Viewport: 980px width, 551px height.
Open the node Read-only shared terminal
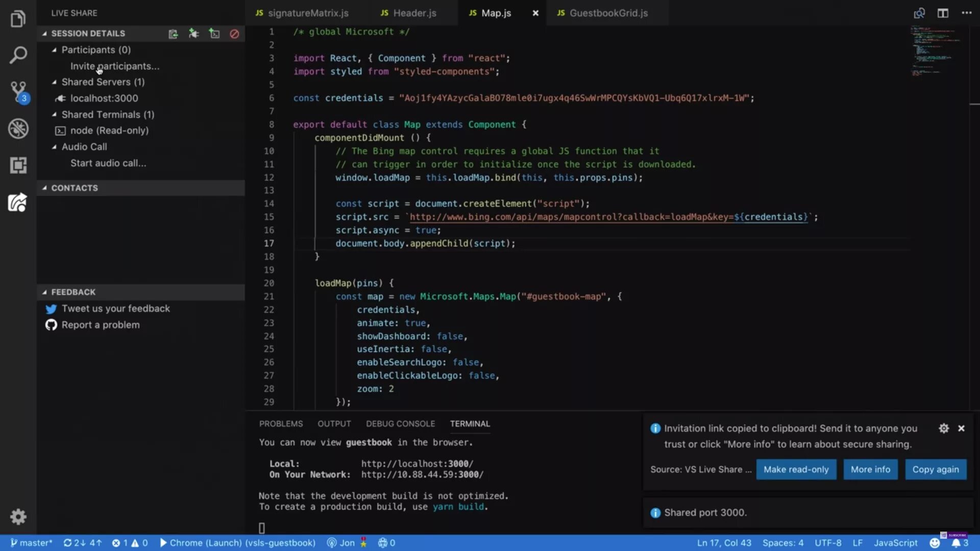[x=109, y=131]
